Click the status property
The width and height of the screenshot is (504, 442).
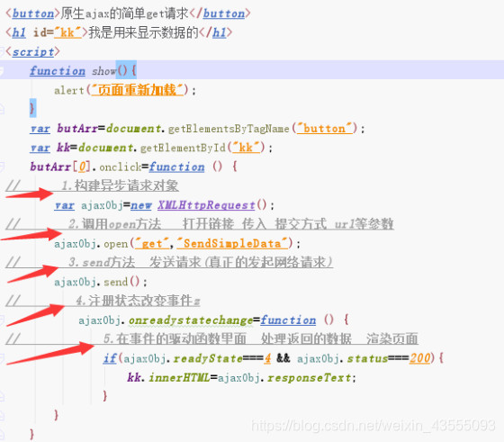pos(367,358)
